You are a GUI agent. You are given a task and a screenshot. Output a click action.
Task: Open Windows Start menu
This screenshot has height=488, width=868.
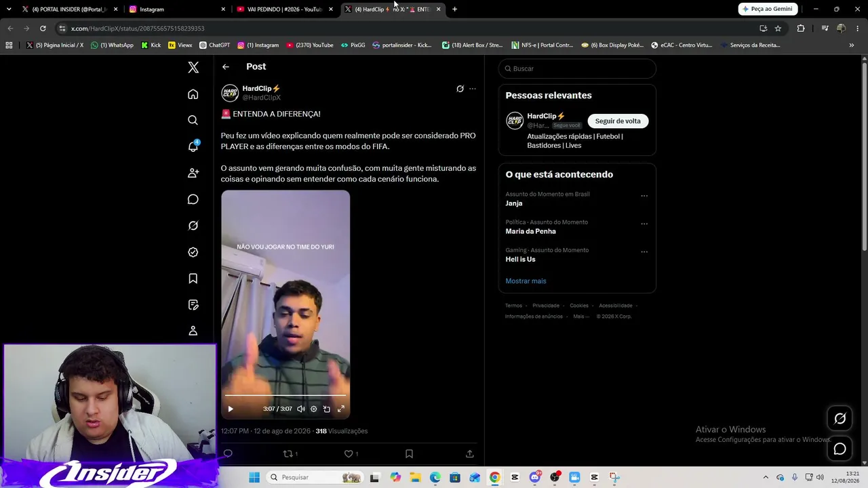tap(254, 477)
